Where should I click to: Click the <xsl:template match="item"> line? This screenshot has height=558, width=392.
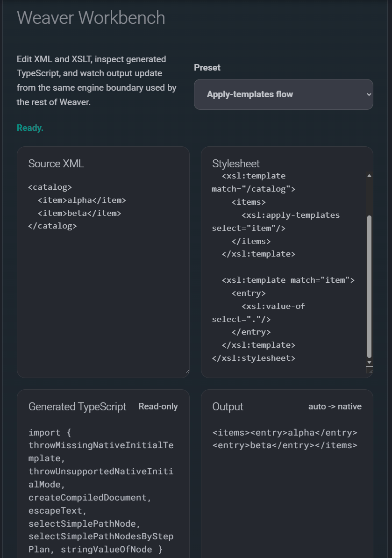pos(288,280)
